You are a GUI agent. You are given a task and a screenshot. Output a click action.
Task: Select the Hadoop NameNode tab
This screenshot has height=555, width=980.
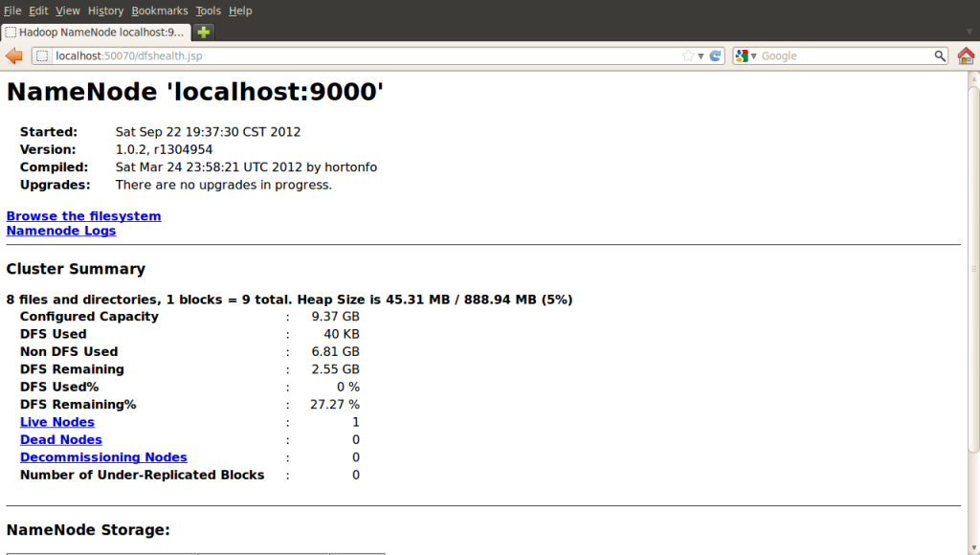click(96, 31)
